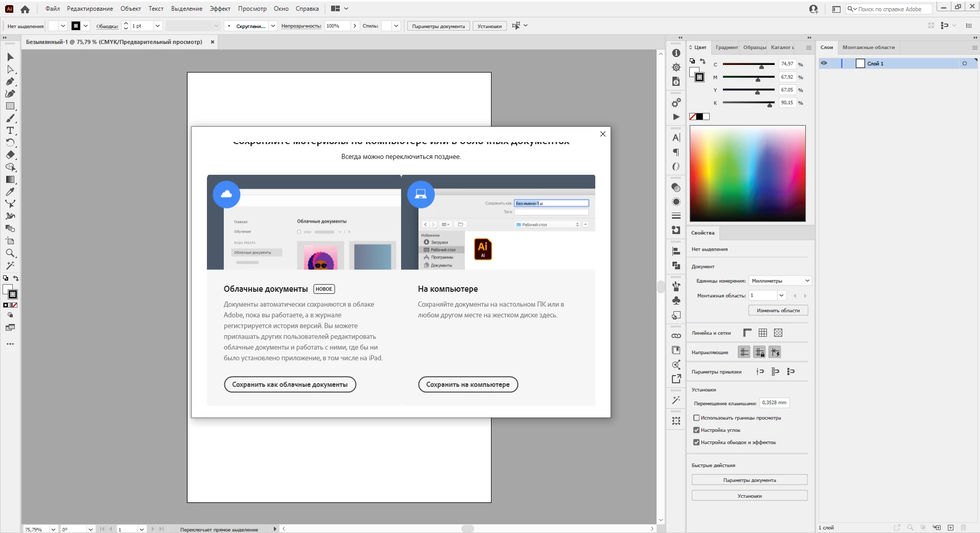The image size is (980, 533).
Task: Open the Actions play panel icon
Action: 676,117
